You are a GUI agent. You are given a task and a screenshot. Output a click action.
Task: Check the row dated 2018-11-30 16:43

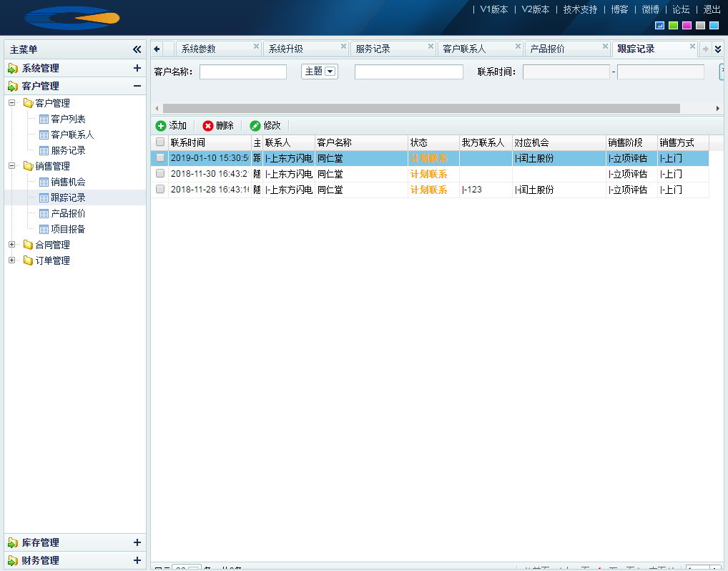click(x=160, y=174)
